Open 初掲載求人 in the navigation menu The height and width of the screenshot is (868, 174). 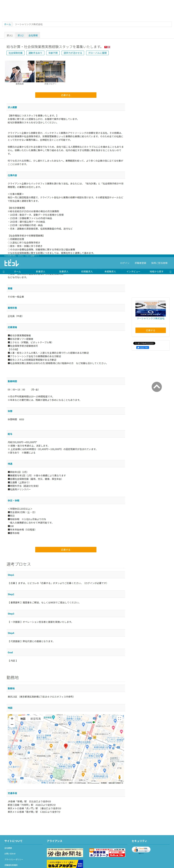coord(87,272)
